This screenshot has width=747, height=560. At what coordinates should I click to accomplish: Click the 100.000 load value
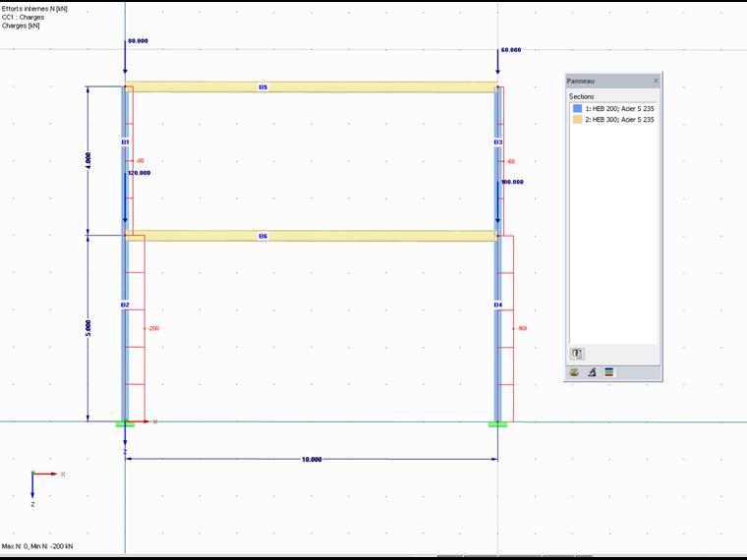512,182
